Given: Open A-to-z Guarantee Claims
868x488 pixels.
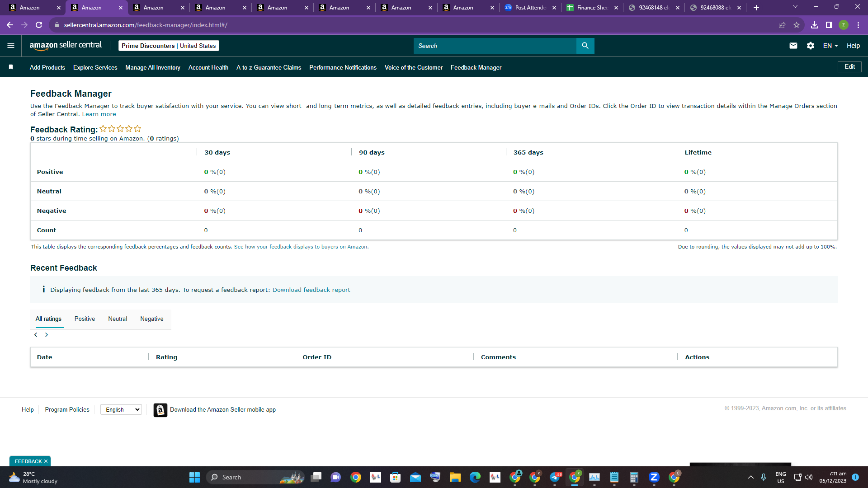Looking at the screenshot, I should point(269,67).
